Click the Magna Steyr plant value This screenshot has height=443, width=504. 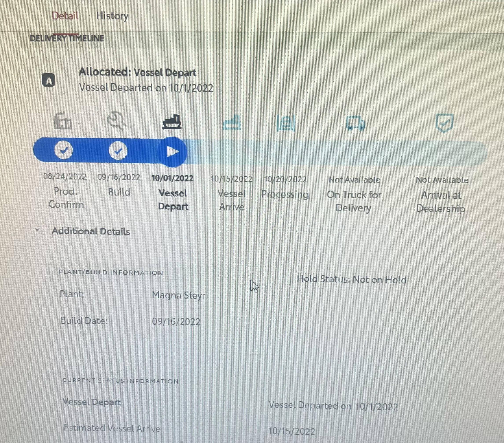pyautogui.click(x=179, y=295)
